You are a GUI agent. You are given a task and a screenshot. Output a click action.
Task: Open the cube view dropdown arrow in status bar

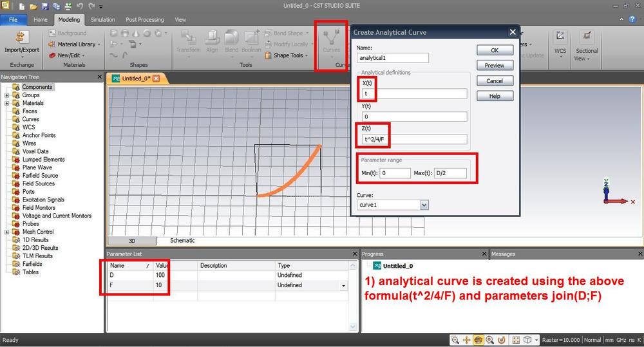(x=536, y=340)
